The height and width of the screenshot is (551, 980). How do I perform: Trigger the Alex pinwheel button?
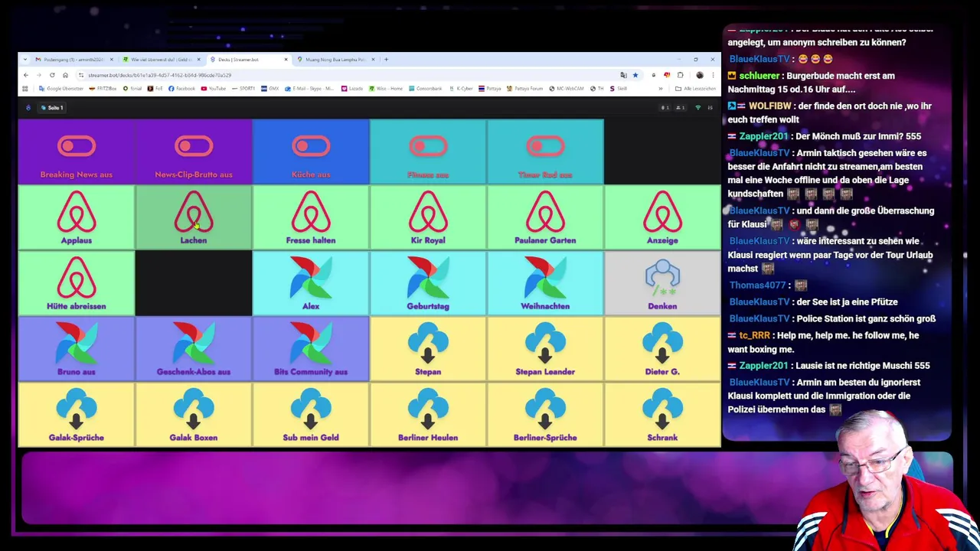click(311, 284)
